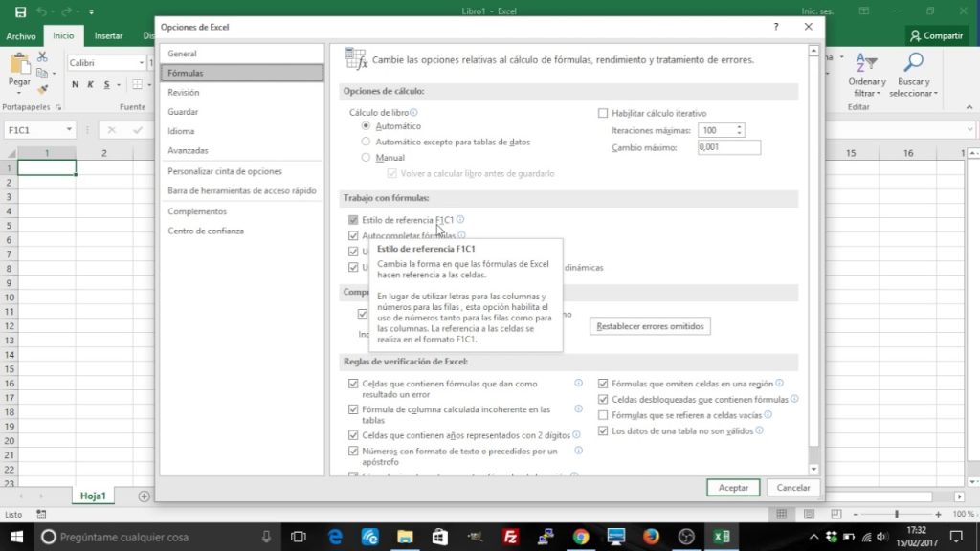Click the Pegar (Paste) icon
980x551 pixels.
pyautogui.click(x=19, y=65)
